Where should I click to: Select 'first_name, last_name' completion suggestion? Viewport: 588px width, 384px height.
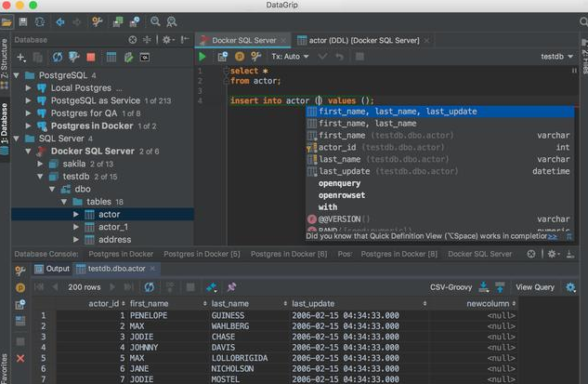pyautogui.click(x=367, y=124)
